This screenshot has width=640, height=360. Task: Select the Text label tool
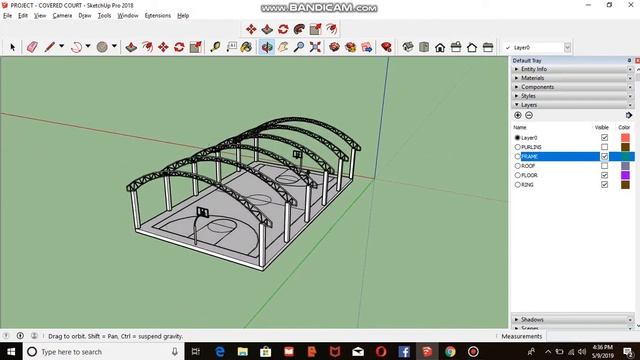tap(231, 47)
